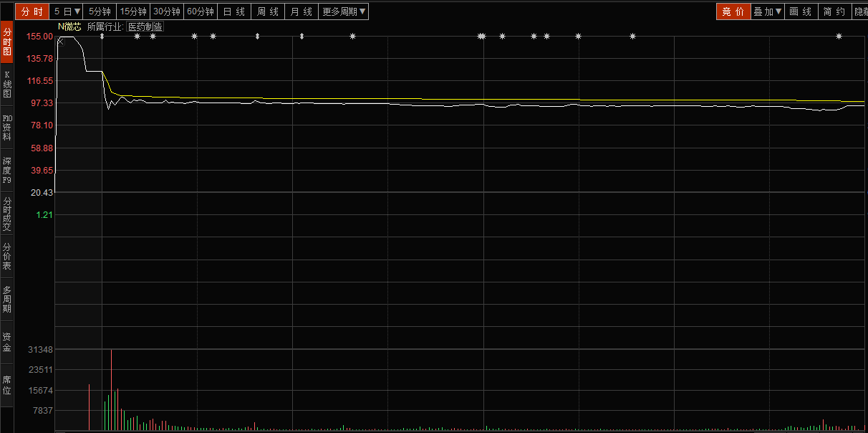Click the first up-down arrow marker on chart

[x=102, y=37]
